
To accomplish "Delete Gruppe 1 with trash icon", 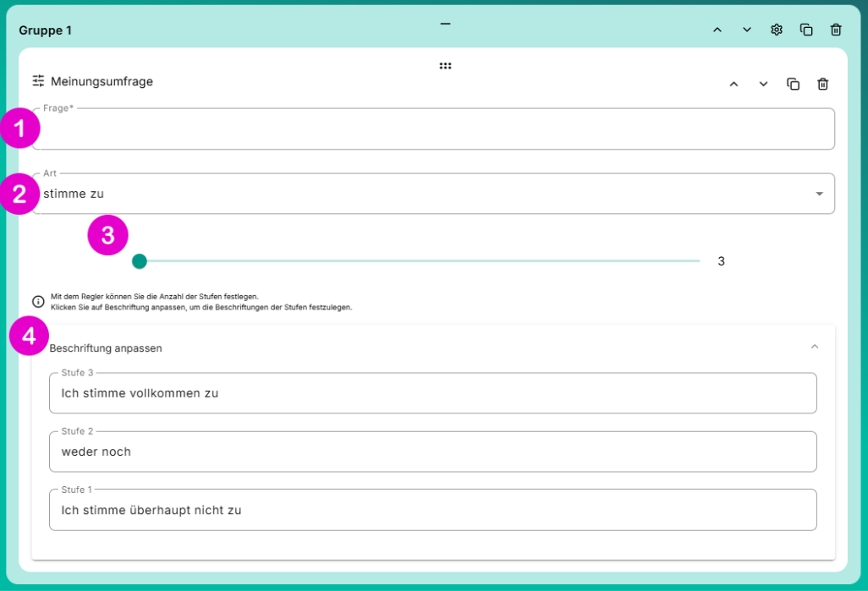I will pyautogui.click(x=836, y=30).
